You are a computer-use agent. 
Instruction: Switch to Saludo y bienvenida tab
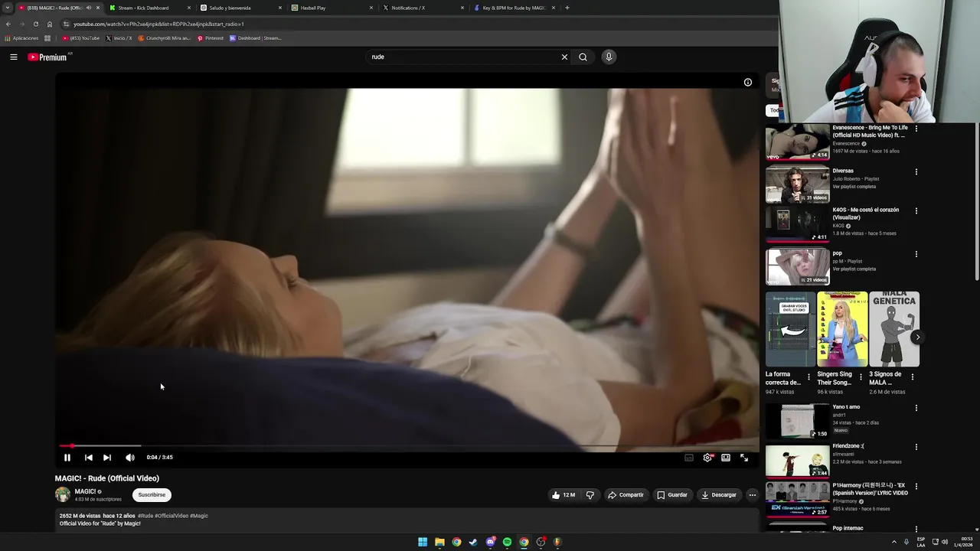pyautogui.click(x=240, y=8)
